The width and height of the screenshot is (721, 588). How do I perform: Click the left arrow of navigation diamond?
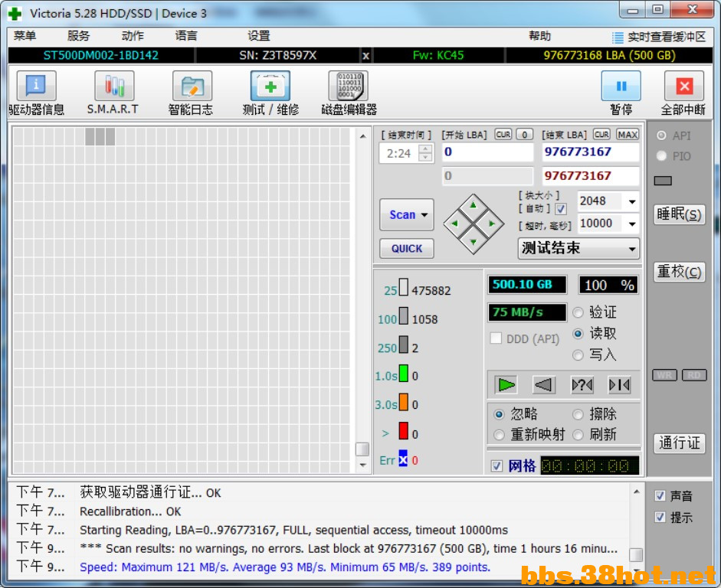click(455, 224)
